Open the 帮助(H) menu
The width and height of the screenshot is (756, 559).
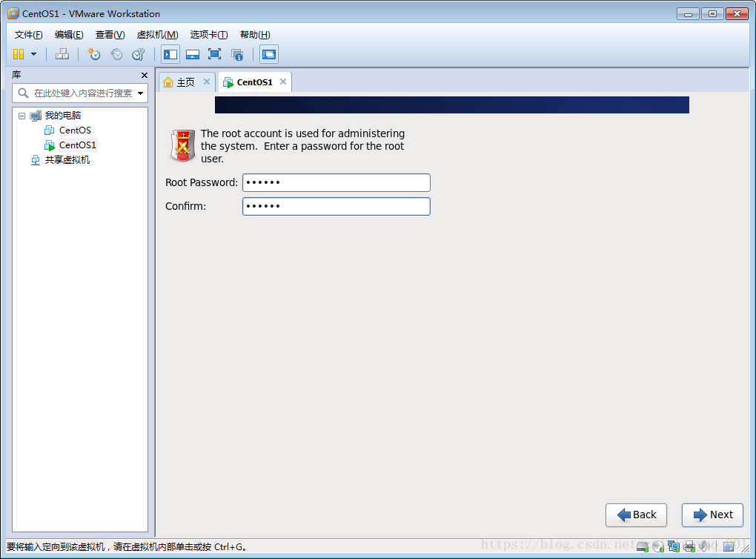click(255, 35)
